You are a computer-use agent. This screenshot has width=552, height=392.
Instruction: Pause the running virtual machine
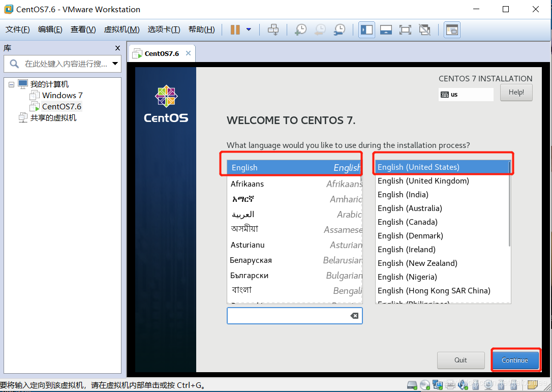[235, 29]
